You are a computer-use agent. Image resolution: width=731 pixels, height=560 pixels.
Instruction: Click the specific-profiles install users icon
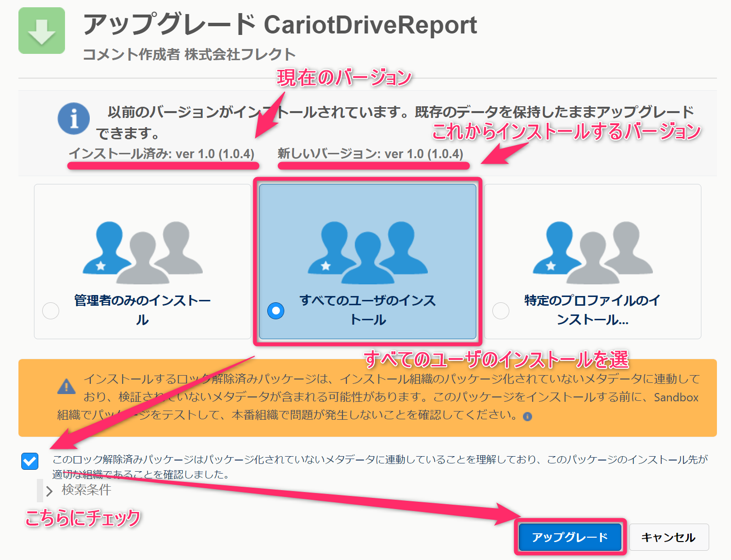click(593, 252)
